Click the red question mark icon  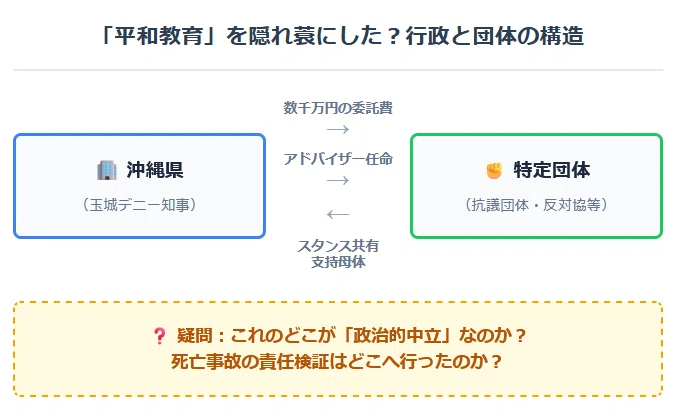[160, 336]
